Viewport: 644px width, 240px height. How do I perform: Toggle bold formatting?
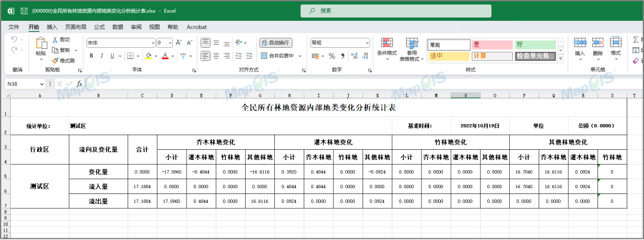(91, 56)
